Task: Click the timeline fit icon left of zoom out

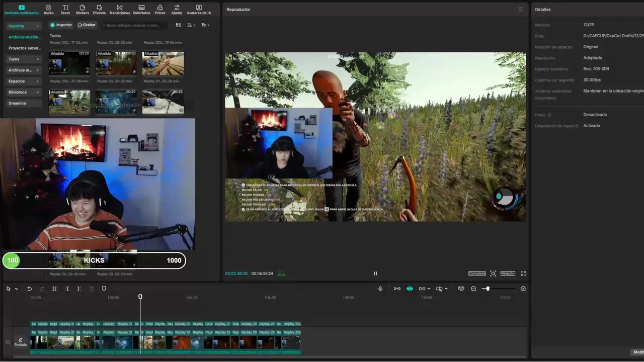Action: click(461, 289)
